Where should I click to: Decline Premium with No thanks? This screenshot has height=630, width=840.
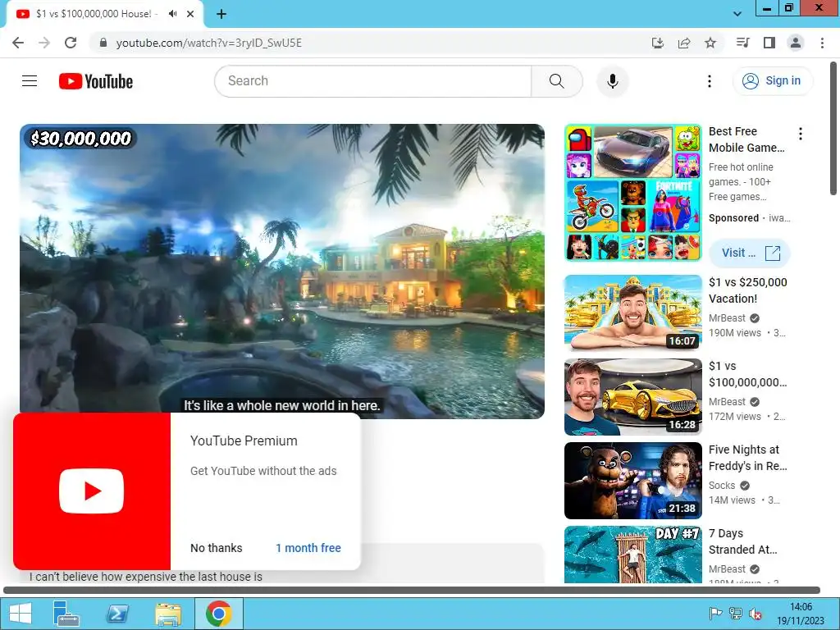217,548
